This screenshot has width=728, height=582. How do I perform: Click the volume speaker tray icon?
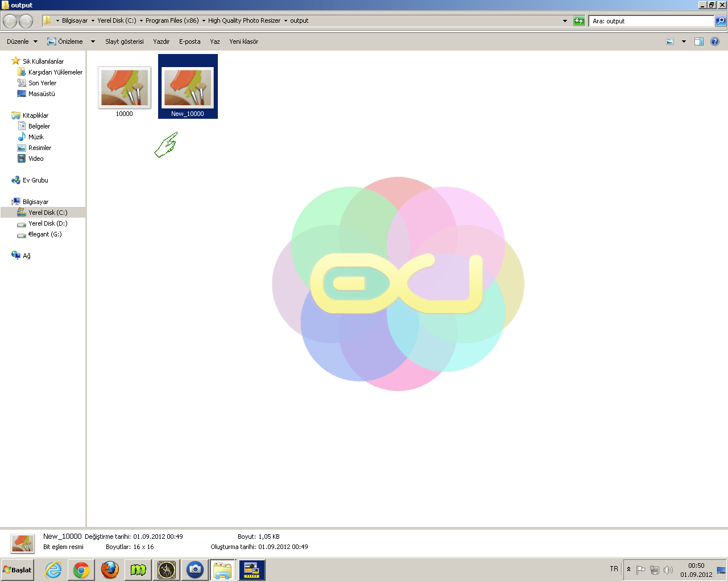668,570
